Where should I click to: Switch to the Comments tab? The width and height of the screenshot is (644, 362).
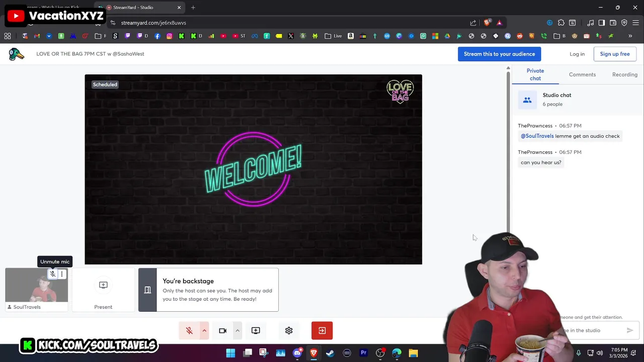[582, 74]
